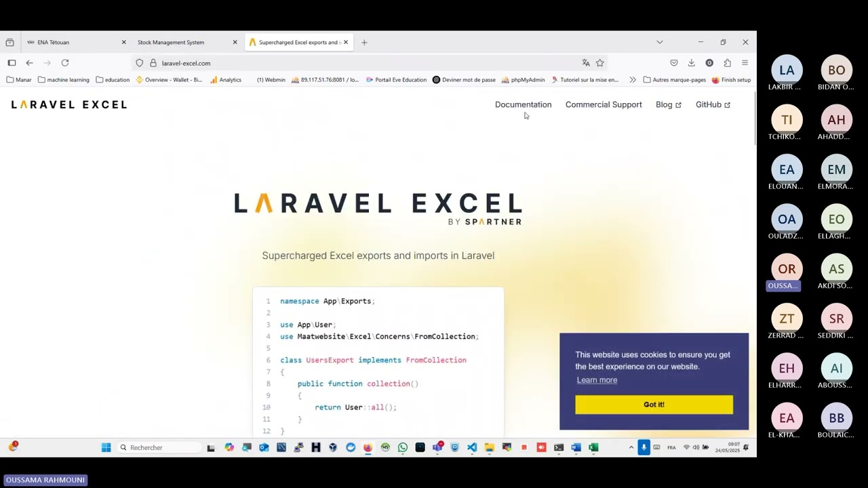Screen dimensions: 868x488
Task: Open Deviner mot de passe bookmark
Action: coord(464,80)
